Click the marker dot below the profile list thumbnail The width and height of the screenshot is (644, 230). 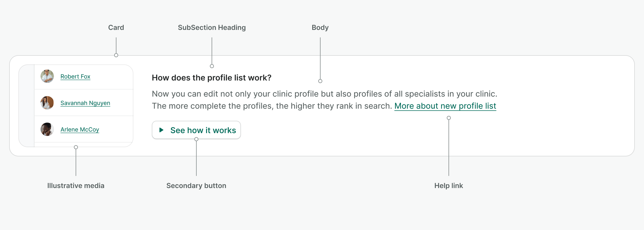pyautogui.click(x=76, y=147)
